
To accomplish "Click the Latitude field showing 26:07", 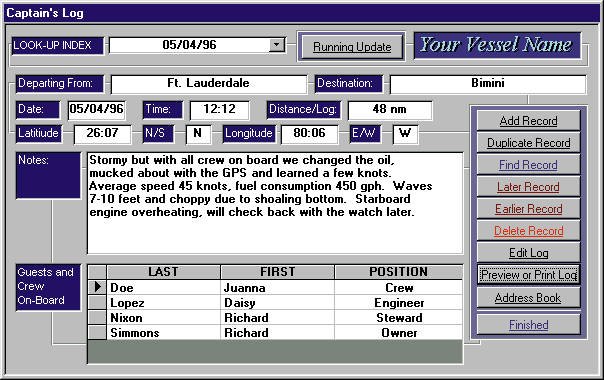I will click(102, 134).
